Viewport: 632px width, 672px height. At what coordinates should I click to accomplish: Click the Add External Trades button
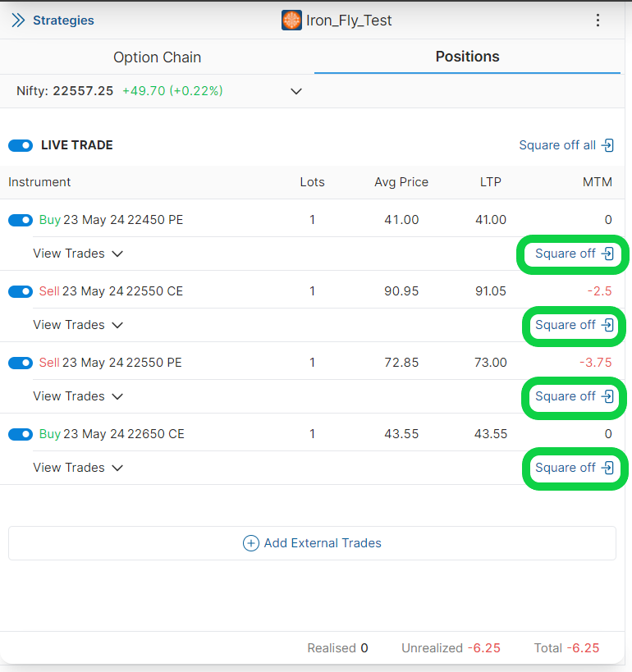click(x=312, y=543)
